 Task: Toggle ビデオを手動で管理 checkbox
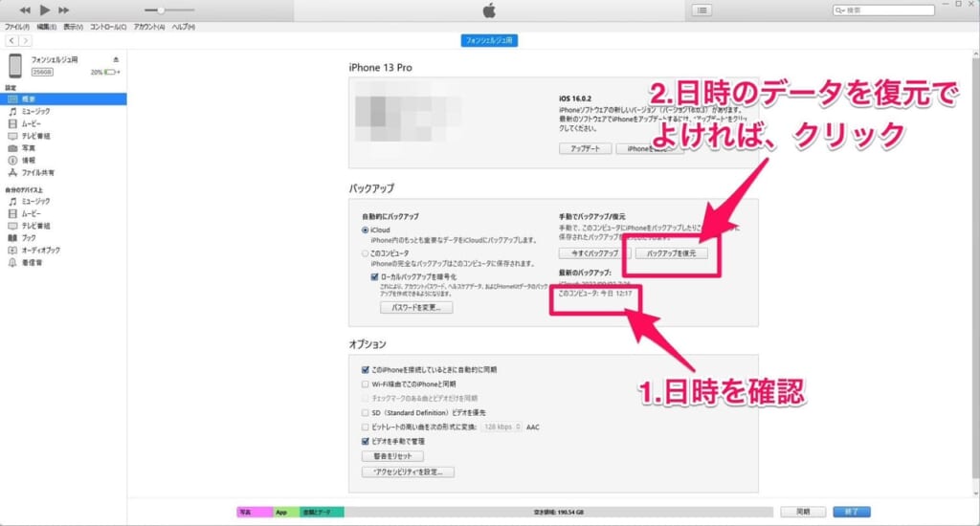[x=366, y=441]
